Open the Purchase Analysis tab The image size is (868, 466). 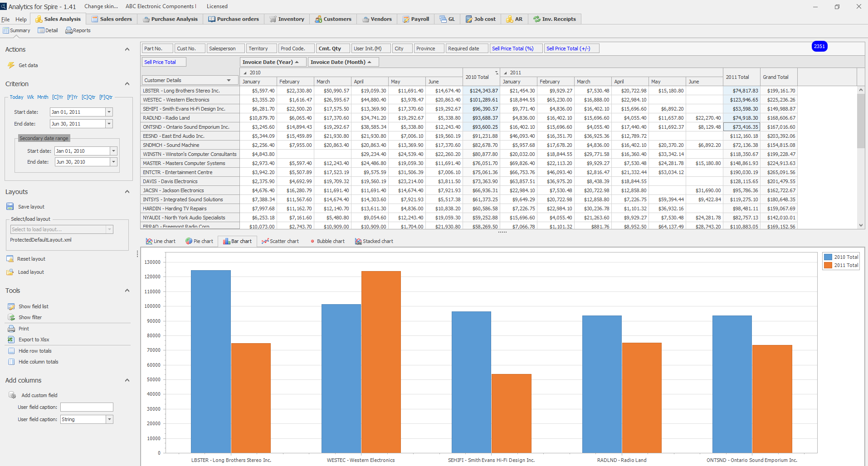point(170,19)
